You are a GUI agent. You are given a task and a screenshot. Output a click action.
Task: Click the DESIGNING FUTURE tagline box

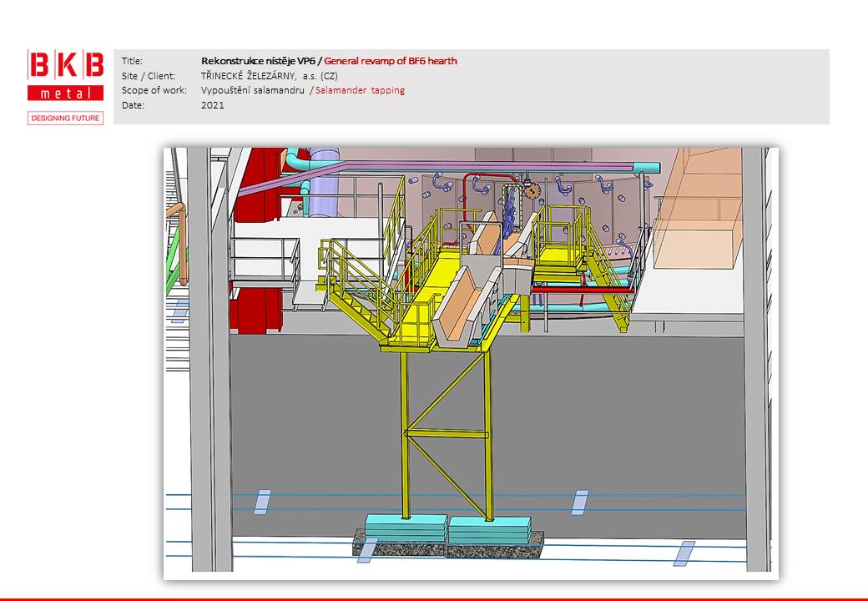coord(65,119)
